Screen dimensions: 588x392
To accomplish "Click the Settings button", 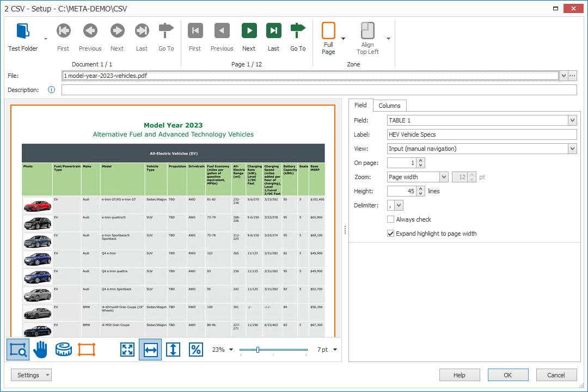I will (31, 375).
